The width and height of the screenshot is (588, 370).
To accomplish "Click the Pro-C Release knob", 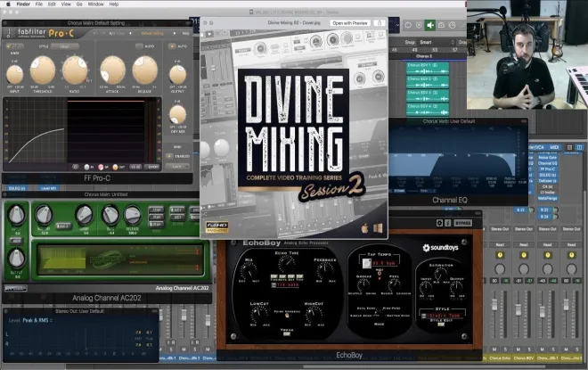I will click(144, 70).
